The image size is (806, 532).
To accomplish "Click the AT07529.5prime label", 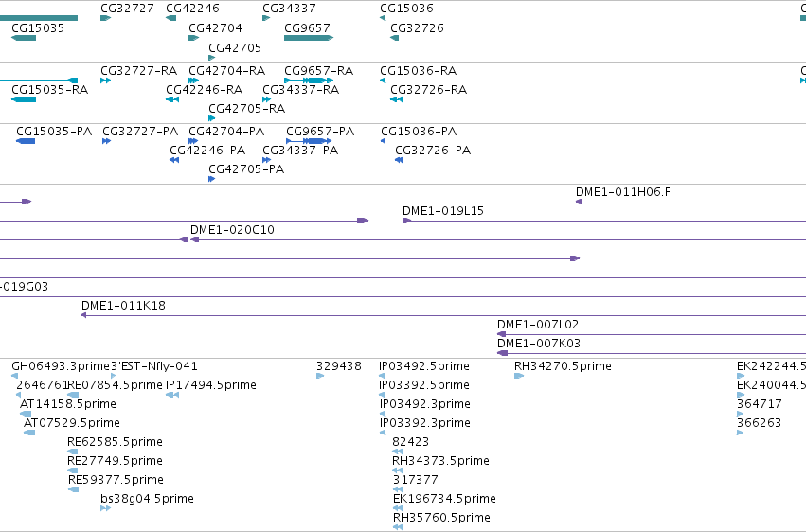I will 72,423.
